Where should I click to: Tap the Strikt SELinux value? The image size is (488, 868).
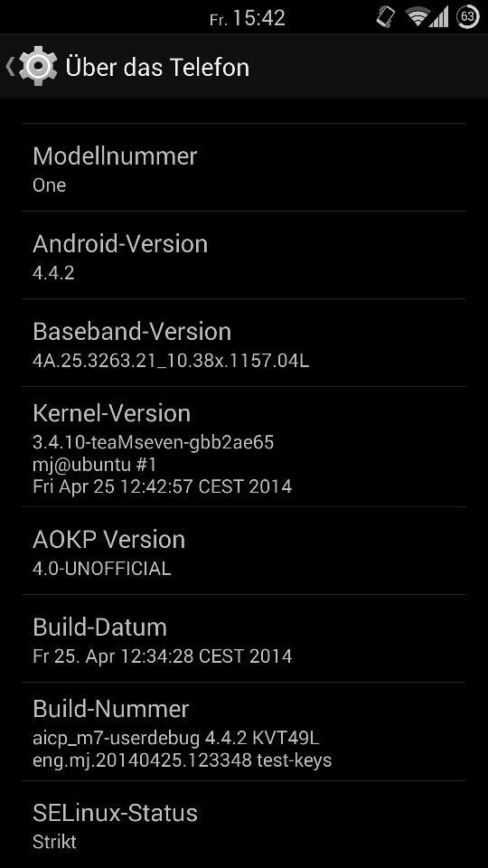pos(54,842)
